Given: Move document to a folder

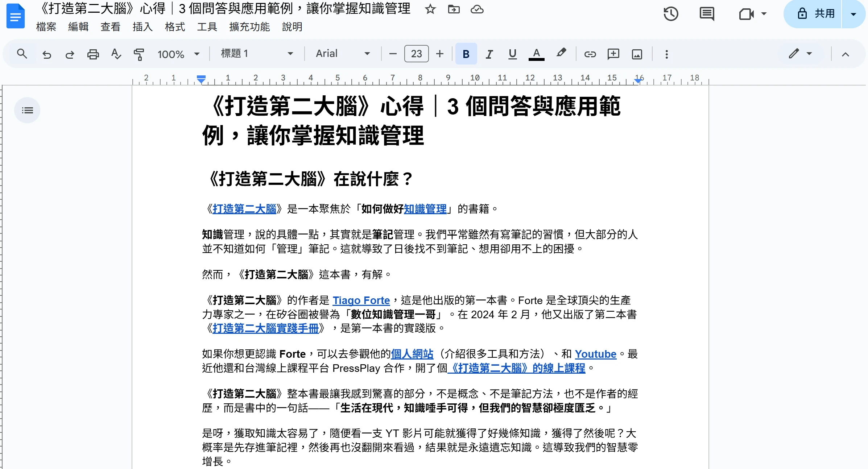Looking at the screenshot, I should (454, 9).
